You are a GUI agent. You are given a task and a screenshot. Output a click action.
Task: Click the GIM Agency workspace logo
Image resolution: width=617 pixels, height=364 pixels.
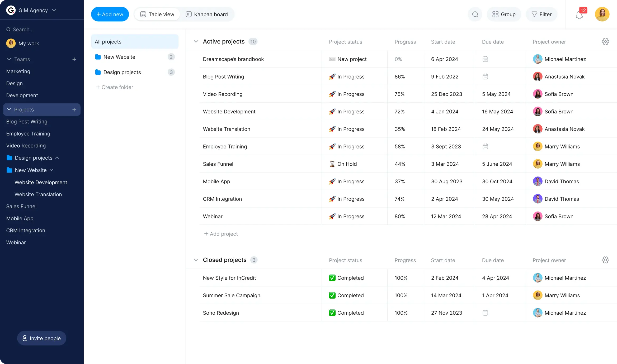click(x=11, y=10)
